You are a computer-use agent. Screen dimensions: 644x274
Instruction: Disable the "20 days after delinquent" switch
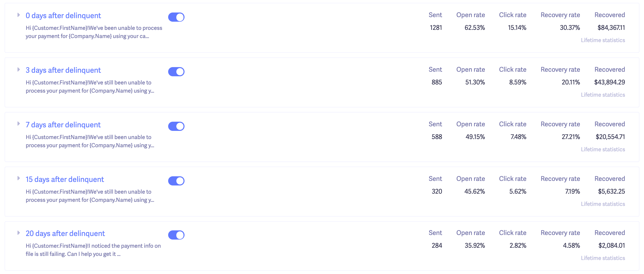tap(176, 235)
